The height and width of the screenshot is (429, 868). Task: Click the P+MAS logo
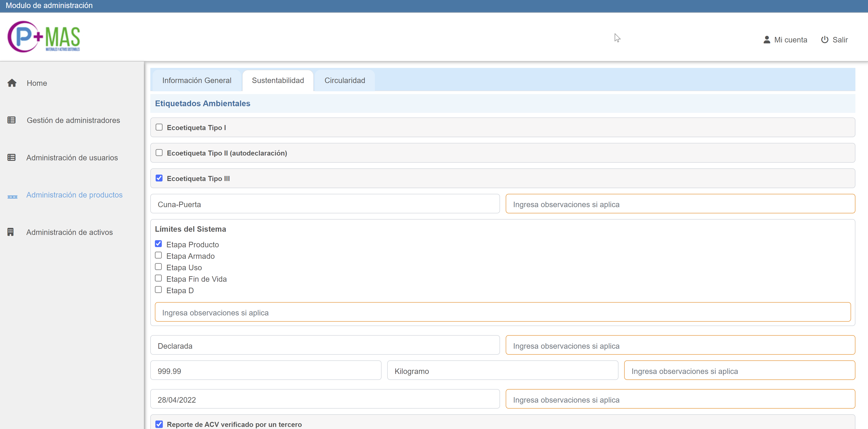pyautogui.click(x=44, y=37)
